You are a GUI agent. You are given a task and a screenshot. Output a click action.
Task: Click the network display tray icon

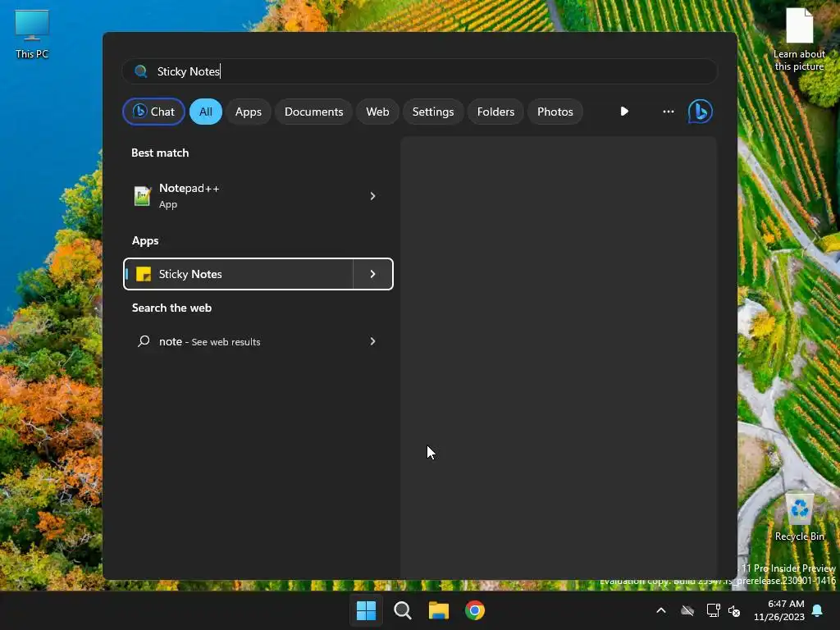coord(713,610)
